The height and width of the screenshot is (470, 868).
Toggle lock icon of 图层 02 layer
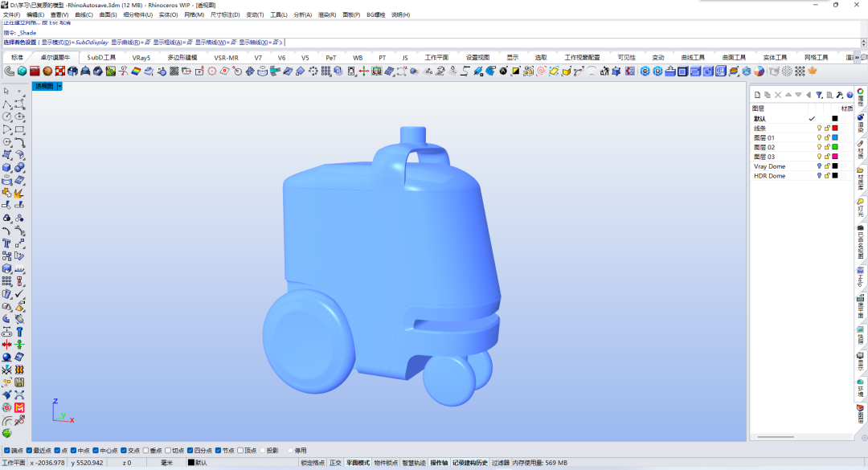point(827,147)
